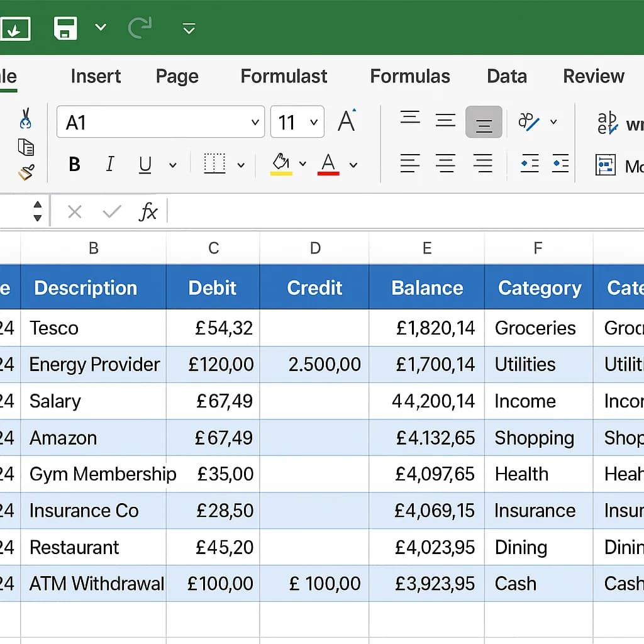Toggle Top Align
The height and width of the screenshot is (644, 644).
pyautogui.click(x=410, y=118)
